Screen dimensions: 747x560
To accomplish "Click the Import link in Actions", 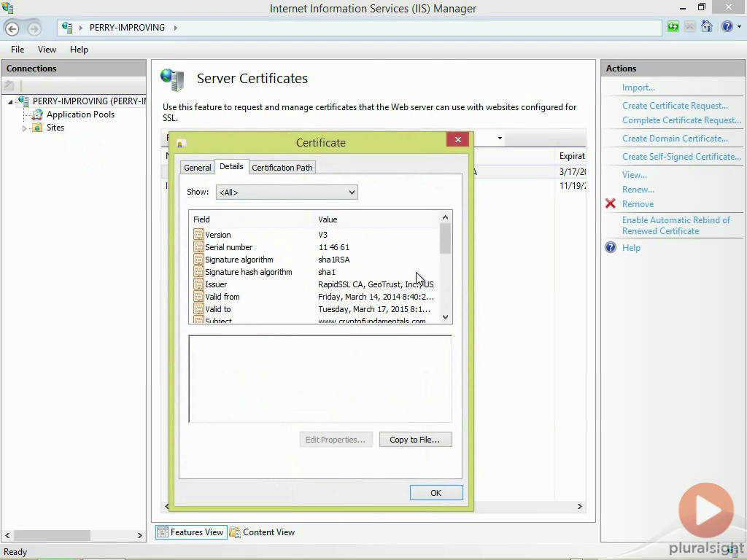I will coord(638,87).
